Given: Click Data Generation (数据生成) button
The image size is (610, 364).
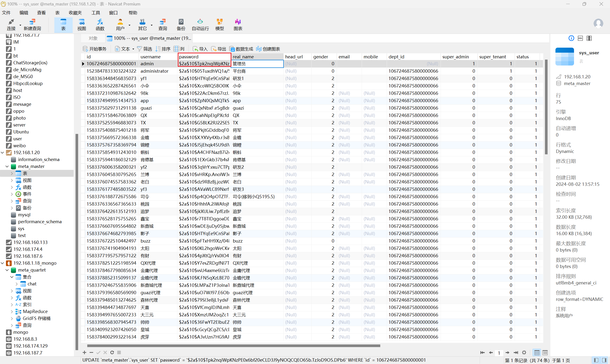Looking at the screenshot, I should [241, 49].
